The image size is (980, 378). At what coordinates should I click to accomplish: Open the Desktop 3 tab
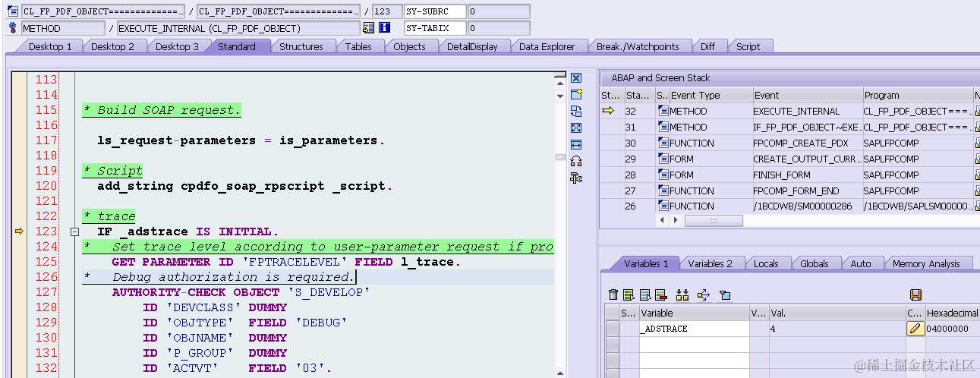tap(177, 46)
